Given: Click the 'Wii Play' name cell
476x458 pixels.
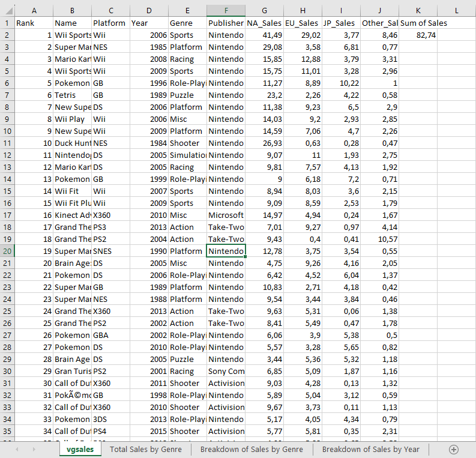Looking at the screenshot, I should [x=72, y=119].
